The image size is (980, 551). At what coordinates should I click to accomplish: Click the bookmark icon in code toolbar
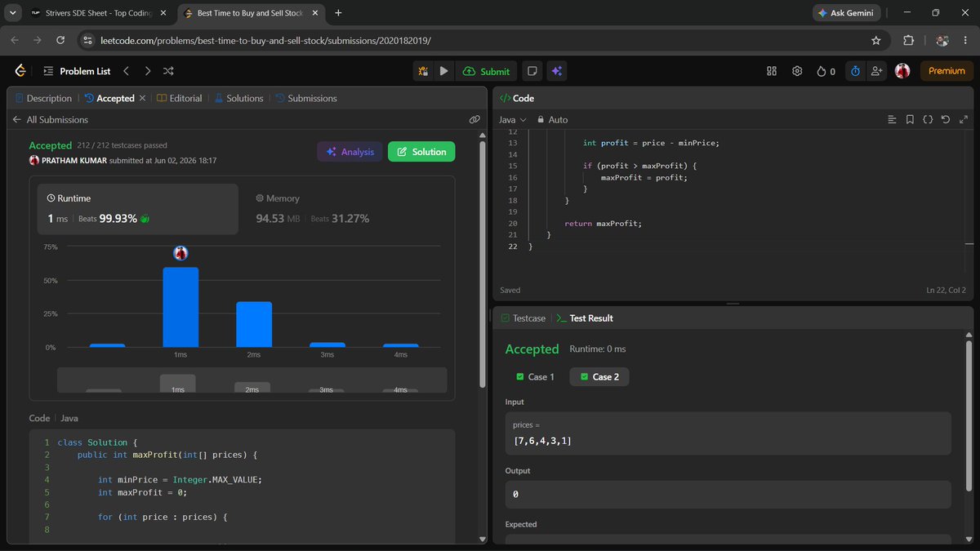(910, 119)
